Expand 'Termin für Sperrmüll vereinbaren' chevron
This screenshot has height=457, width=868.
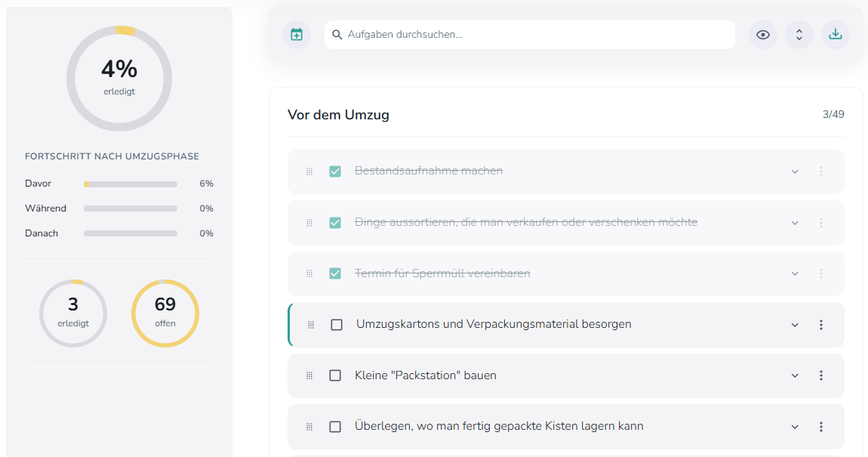(x=795, y=273)
